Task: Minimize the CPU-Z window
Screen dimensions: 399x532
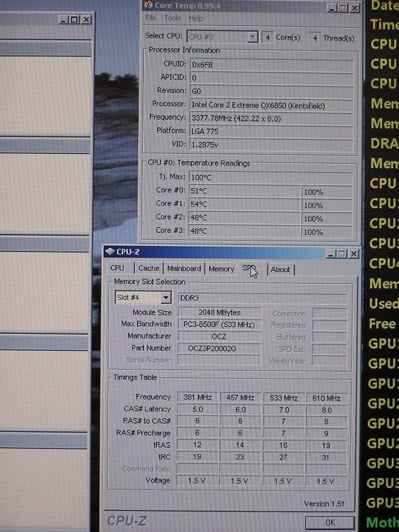Action: coord(331,254)
